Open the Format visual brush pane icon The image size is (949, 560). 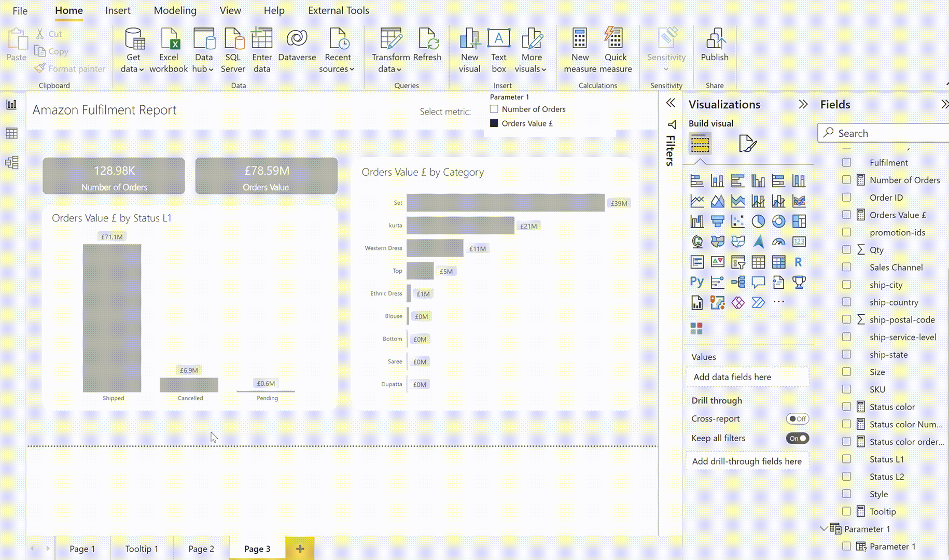tap(747, 144)
